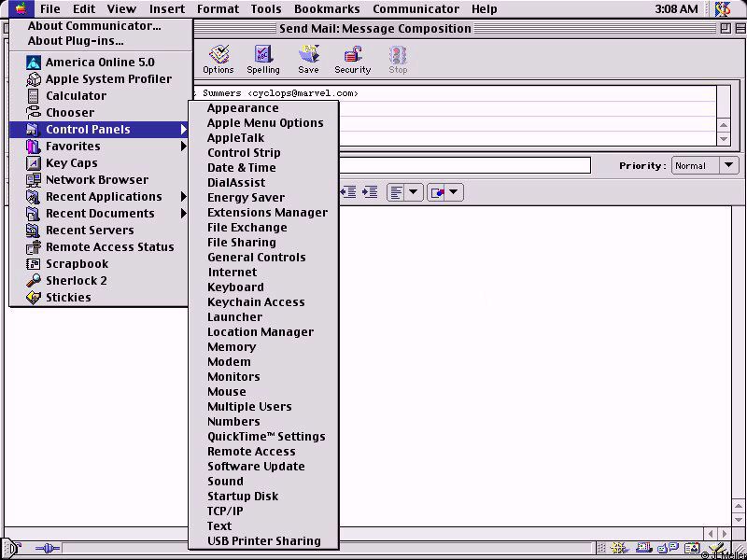Open the Edit menu

coord(84,9)
